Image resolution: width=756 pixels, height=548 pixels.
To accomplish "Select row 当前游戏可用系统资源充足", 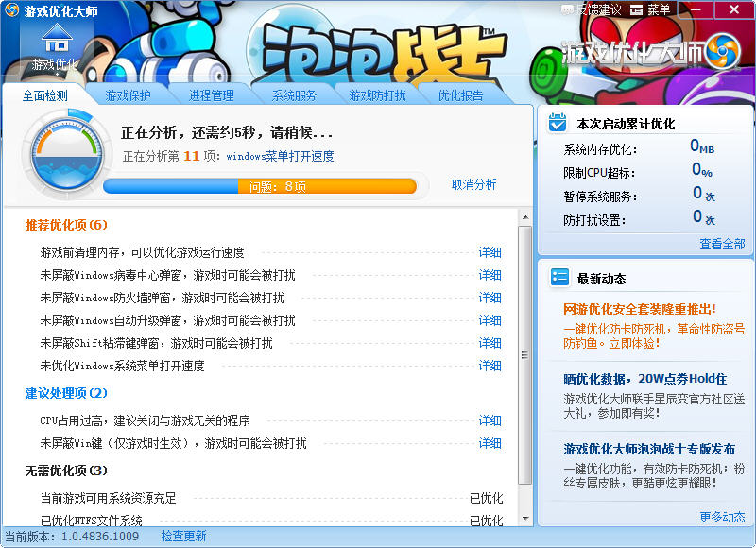I will click(x=271, y=498).
